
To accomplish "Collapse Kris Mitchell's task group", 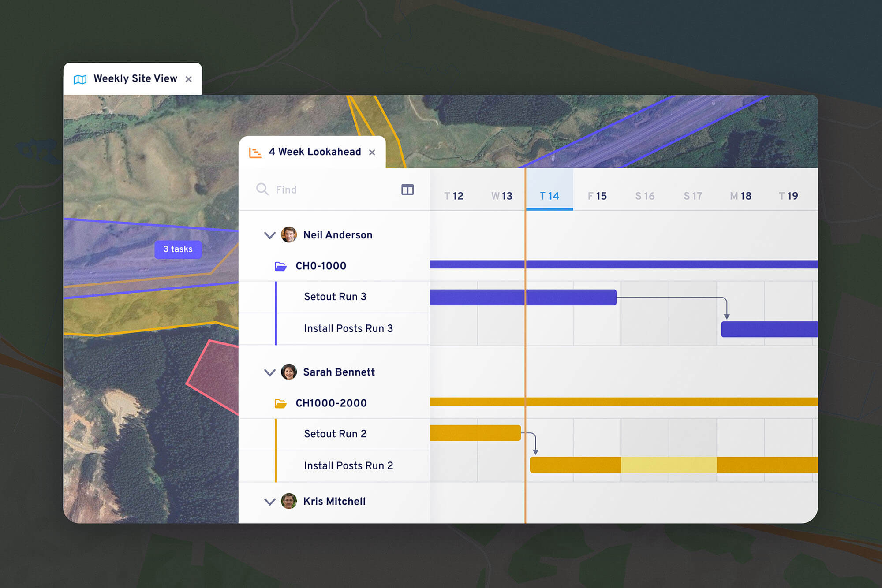I will tap(269, 502).
